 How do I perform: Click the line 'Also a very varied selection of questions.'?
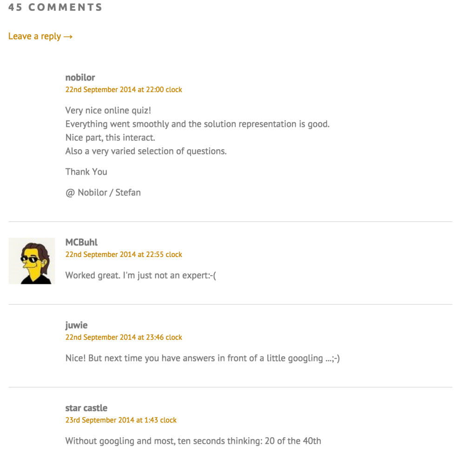coord(146,151)
